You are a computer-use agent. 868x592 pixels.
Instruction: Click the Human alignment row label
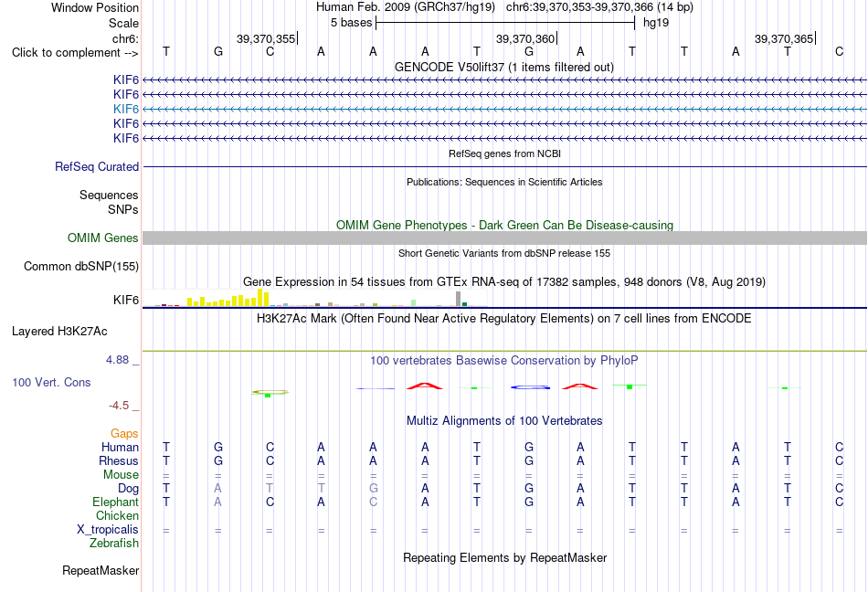120,447
